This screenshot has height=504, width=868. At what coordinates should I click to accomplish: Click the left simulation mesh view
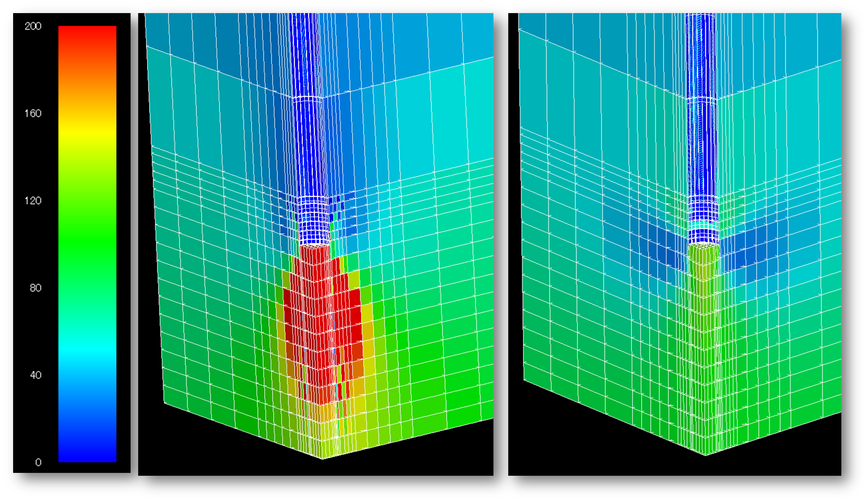(316, 244)
